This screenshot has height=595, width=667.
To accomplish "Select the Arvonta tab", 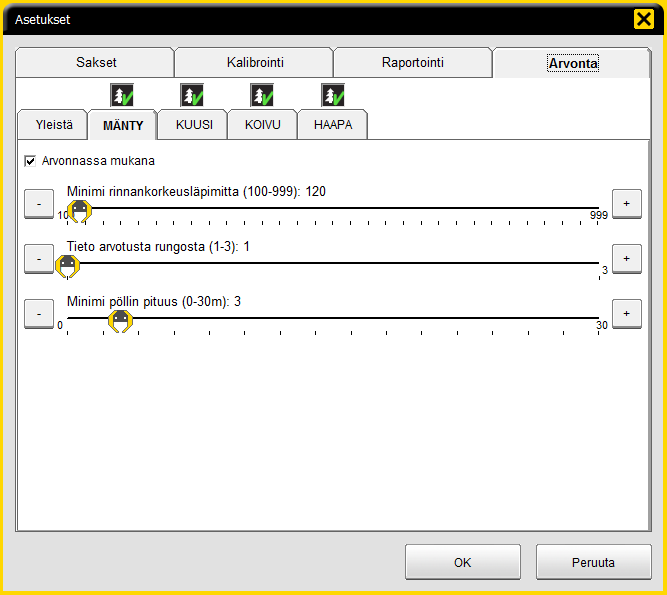I will (x=572, y=63).
